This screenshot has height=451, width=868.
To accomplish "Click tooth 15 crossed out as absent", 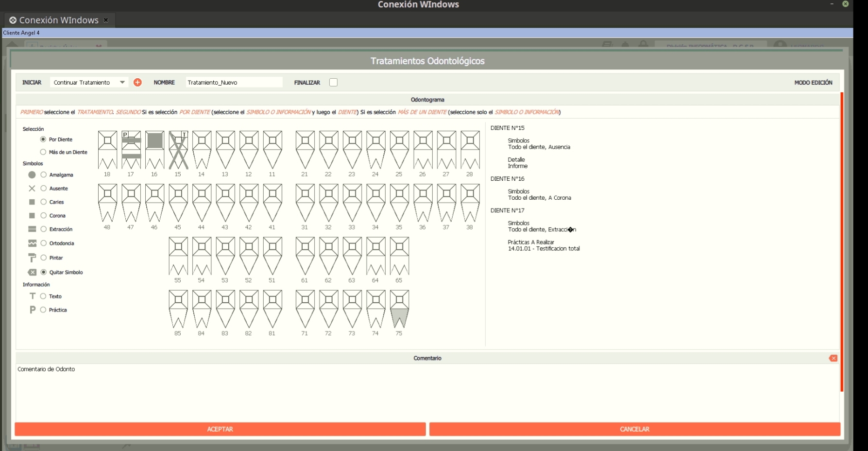I will (x=178, y=150).
